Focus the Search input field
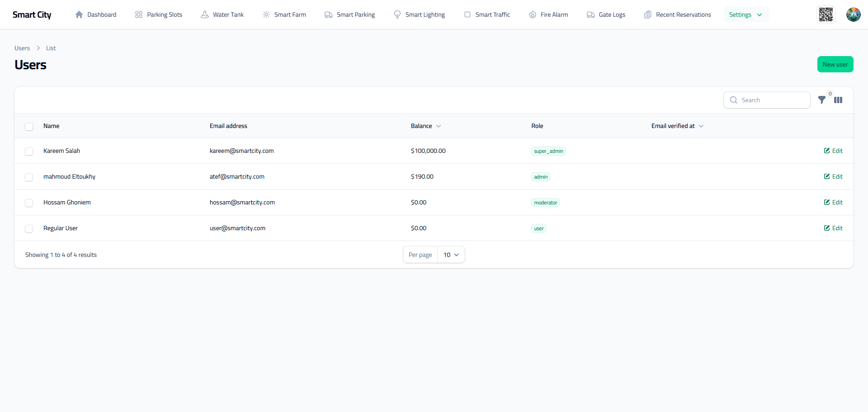 (767, 100)
